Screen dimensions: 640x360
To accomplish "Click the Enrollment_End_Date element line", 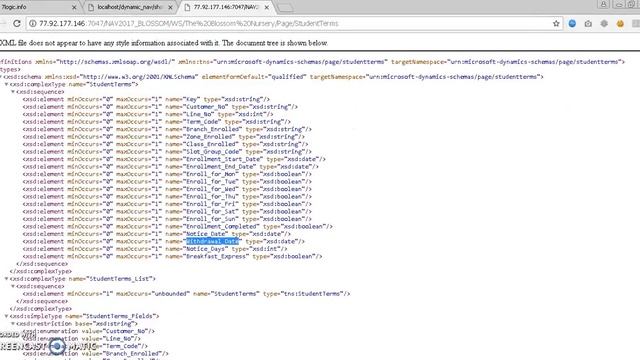I will (171, 167).
